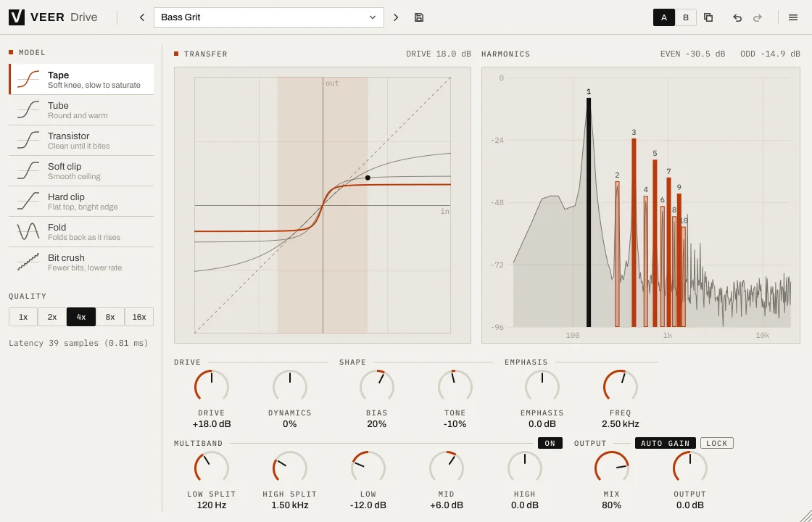The height and width of the screenshot is (522, 812).
Task: Click the FREQ knob
Action: click(x=621, y=386)
